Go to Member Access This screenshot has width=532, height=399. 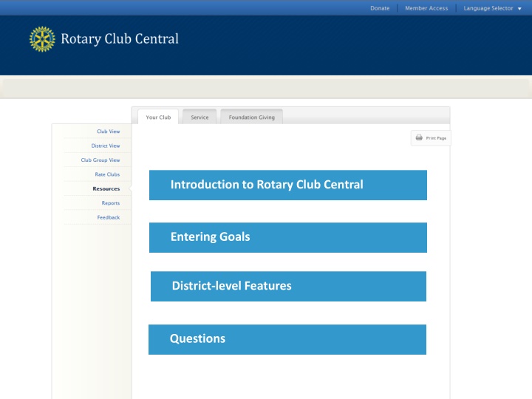(426, 8)
